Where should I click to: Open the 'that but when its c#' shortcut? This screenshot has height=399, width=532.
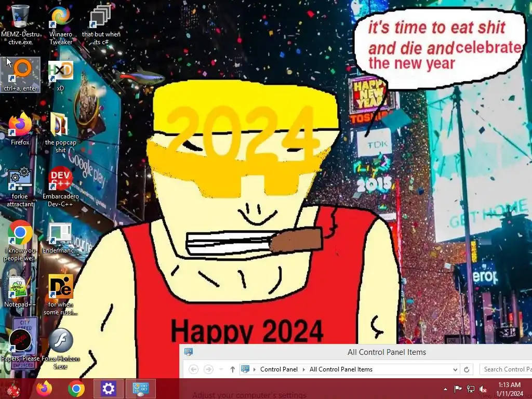[x=101, y=25]
